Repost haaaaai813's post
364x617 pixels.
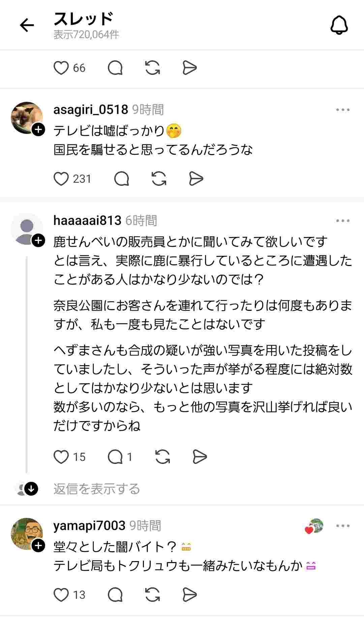tap(162, 457)
